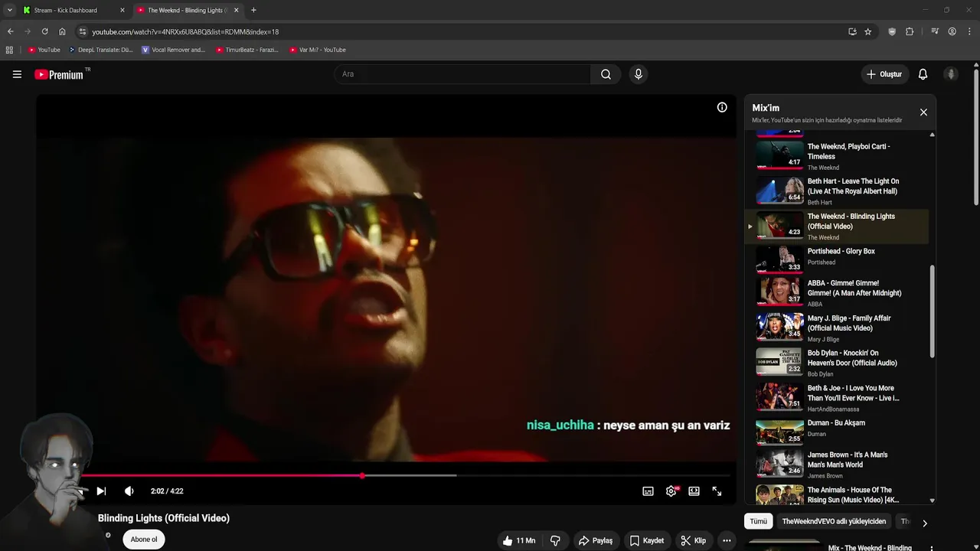Mute the video volume
This screenshot has width=980, height=551.
click(129, 491)
